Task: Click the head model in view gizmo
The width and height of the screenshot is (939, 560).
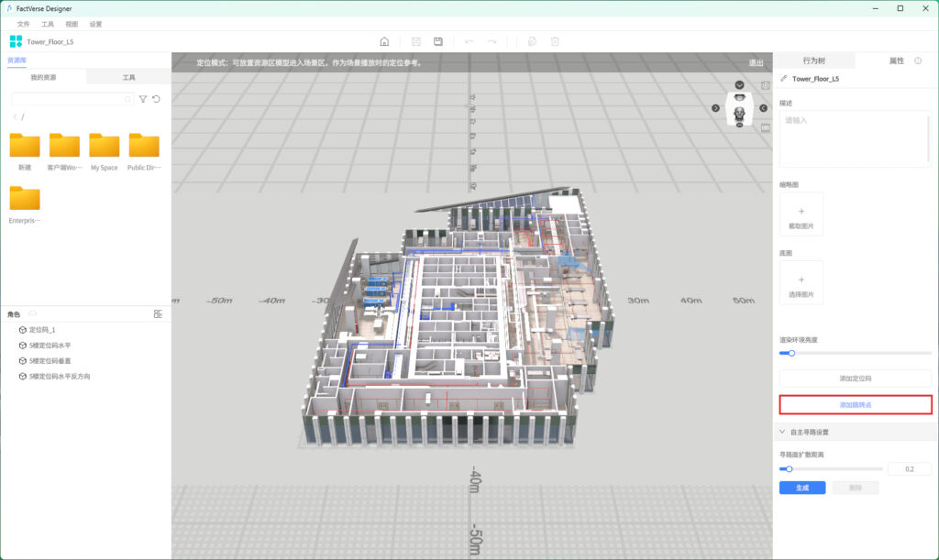Action: 740,113
